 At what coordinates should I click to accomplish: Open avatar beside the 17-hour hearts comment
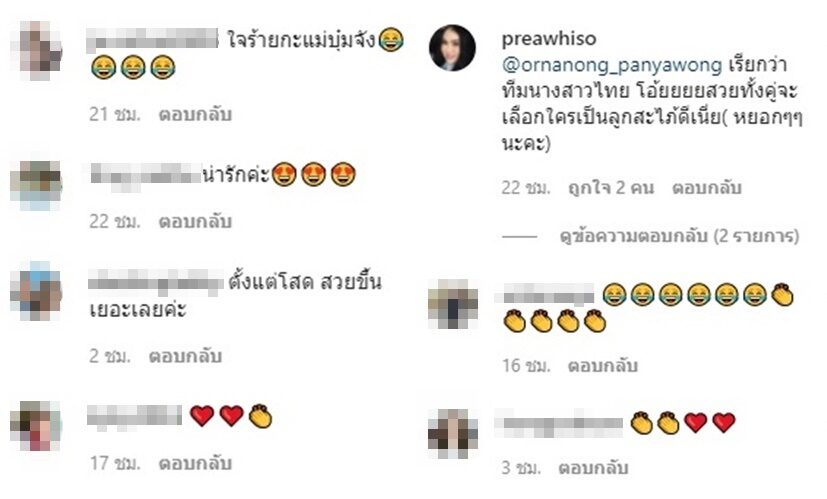tap(36, 426)
